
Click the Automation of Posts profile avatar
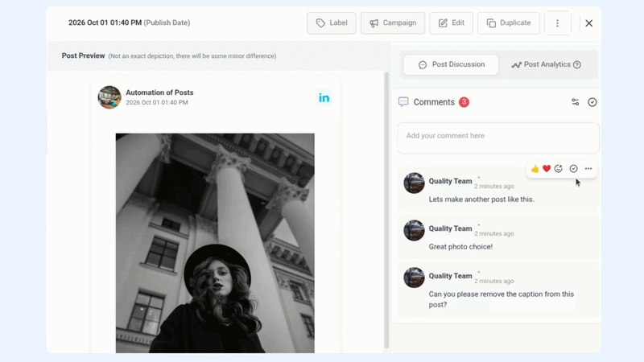109,97
